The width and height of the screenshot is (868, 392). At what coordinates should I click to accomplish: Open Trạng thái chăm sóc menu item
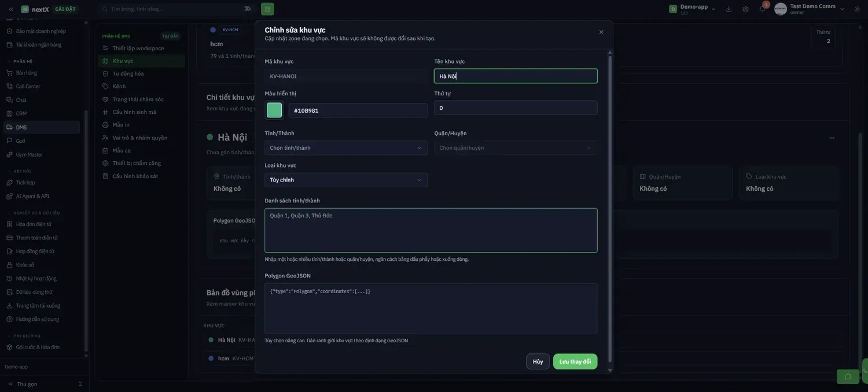click(138, 99)
